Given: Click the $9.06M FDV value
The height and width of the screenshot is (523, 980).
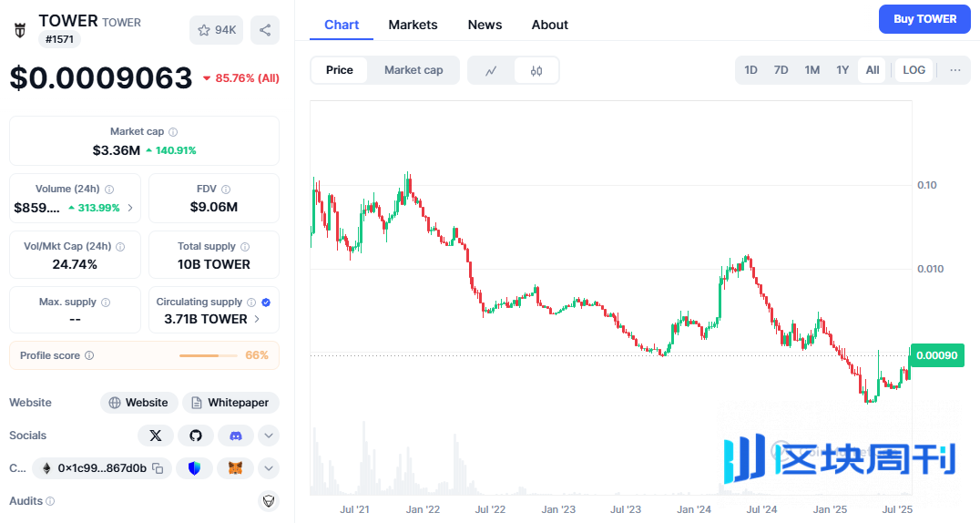Looking at the screenshot, I should click(x=214, y=207).
